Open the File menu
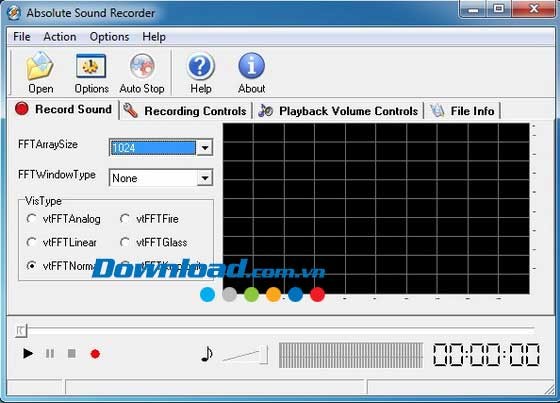 click(x=21, y=36)
